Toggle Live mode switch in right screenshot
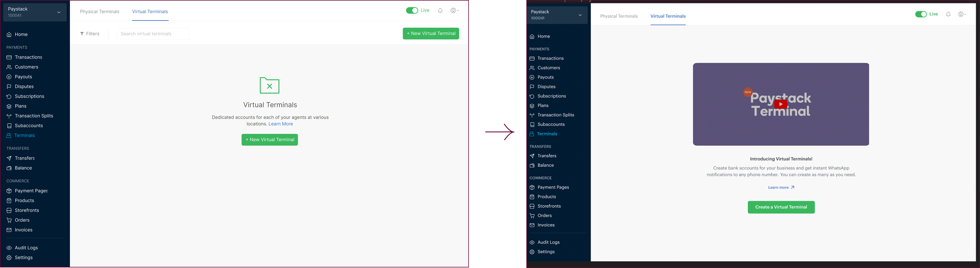 921,15
